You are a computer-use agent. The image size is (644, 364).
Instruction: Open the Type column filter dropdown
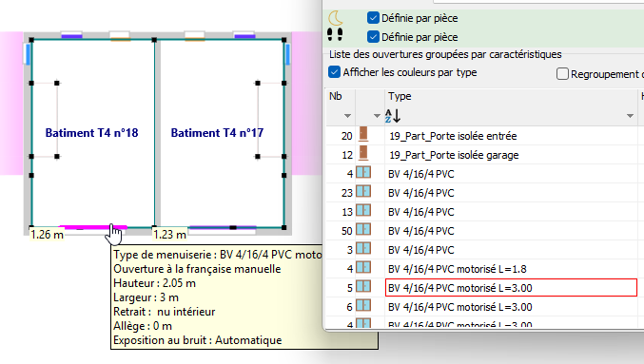tap(630, 116)
